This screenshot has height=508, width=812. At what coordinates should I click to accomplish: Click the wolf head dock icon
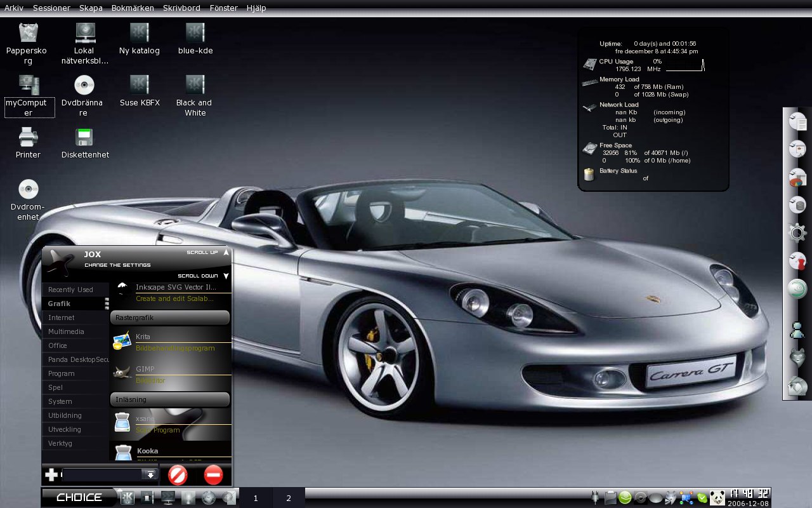pos(797,358)
